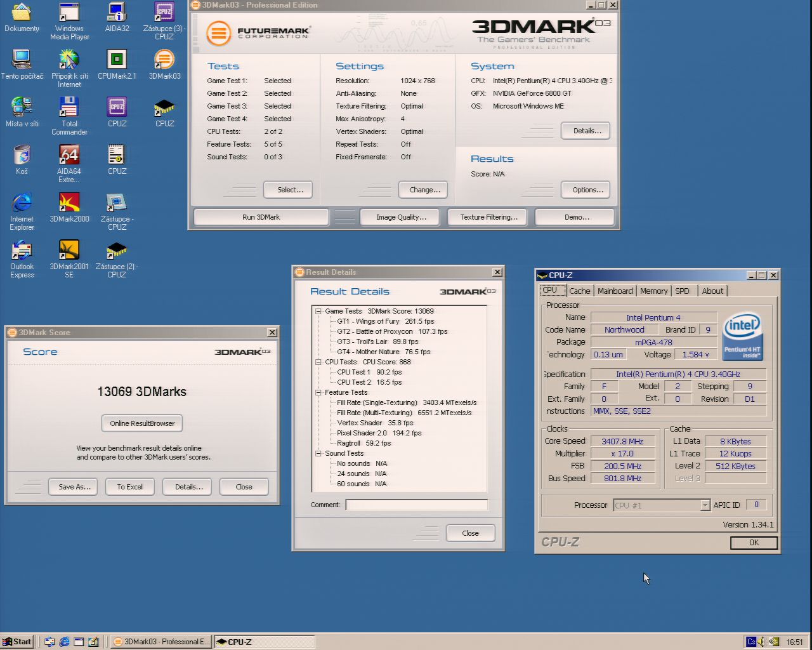Open Windows Media Player desktop icon
Image resolution: width=812 pixels, height=650 pixels.
[x=69, y=21]
